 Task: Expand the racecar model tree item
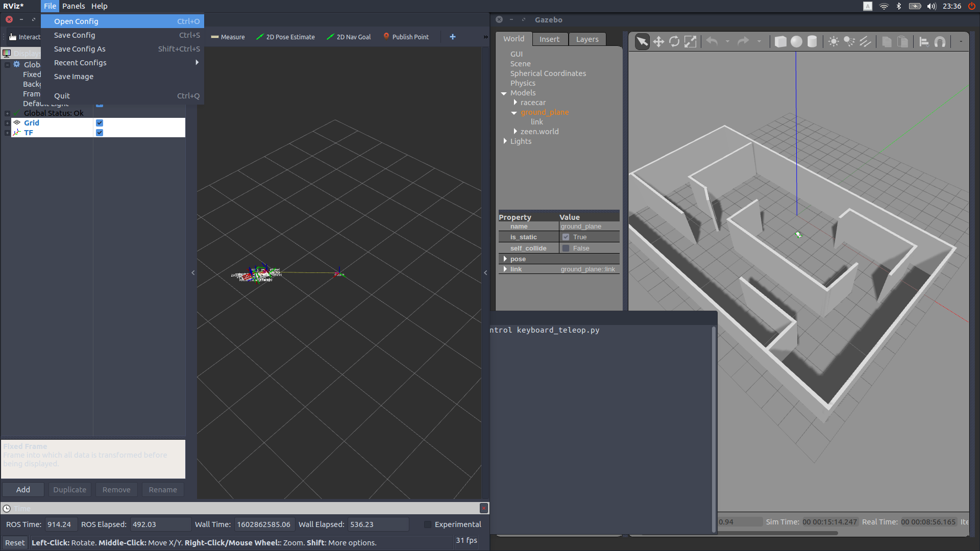[516, 103]
